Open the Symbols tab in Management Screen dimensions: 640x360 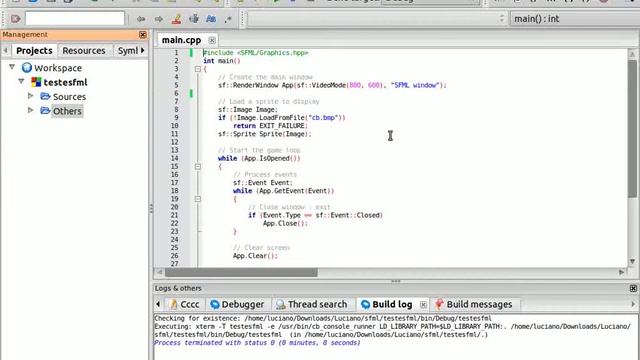(x=128, y=51)
